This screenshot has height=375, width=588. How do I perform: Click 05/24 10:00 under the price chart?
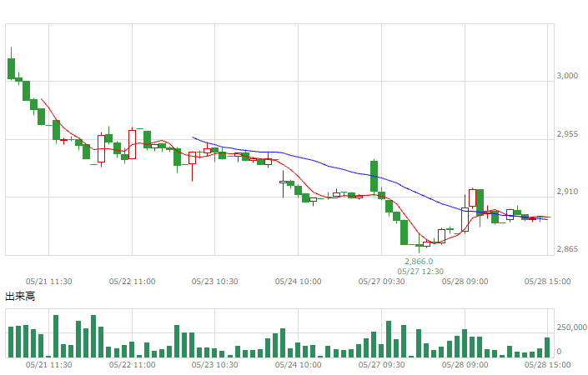coord(298,282)
